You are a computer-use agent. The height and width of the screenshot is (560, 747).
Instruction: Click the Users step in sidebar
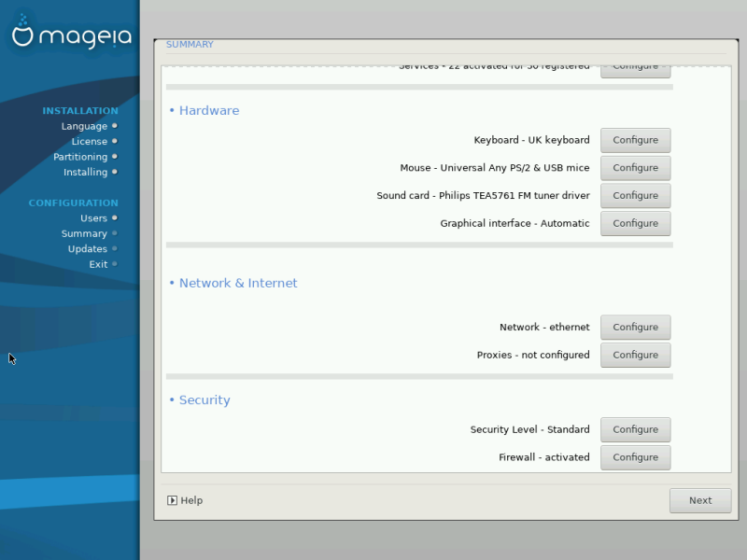point(94,218)
